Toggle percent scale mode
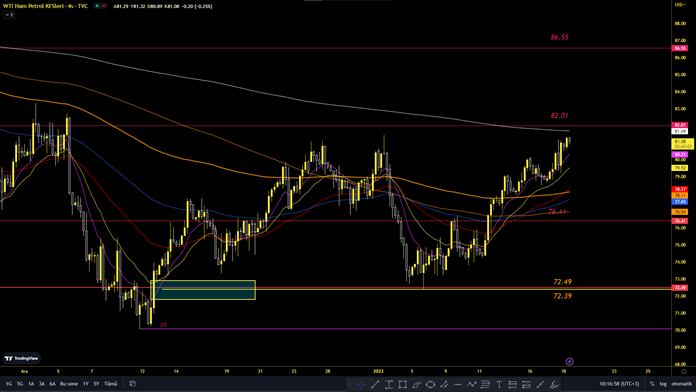The height and width of the screenshot is (392, 696). 652,384
